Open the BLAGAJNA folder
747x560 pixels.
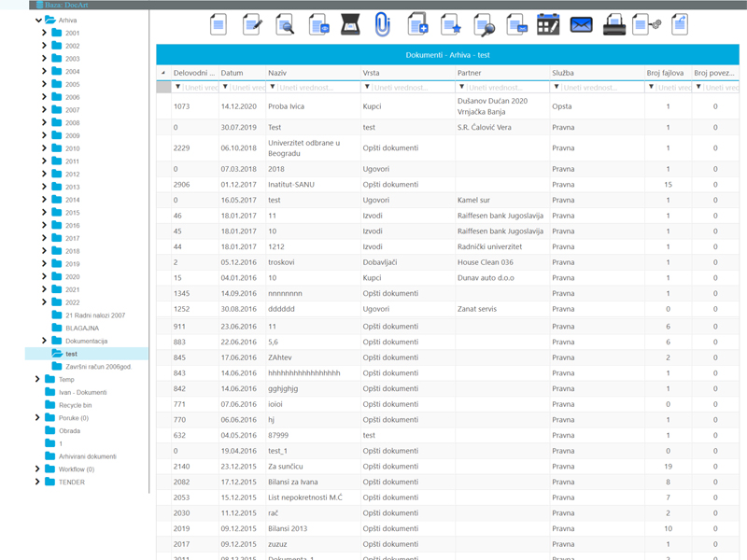(x=82, y=329)
